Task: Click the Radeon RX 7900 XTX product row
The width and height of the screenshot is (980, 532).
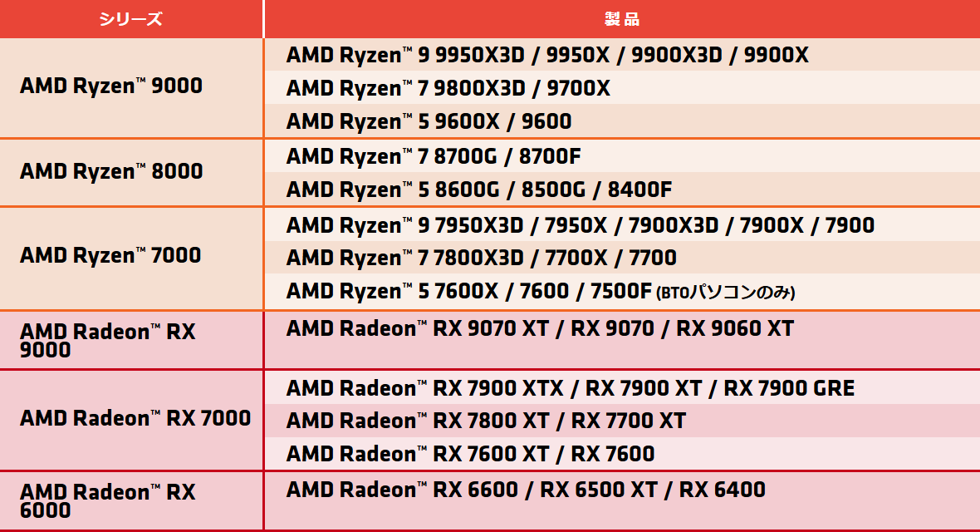Action: 623,387
